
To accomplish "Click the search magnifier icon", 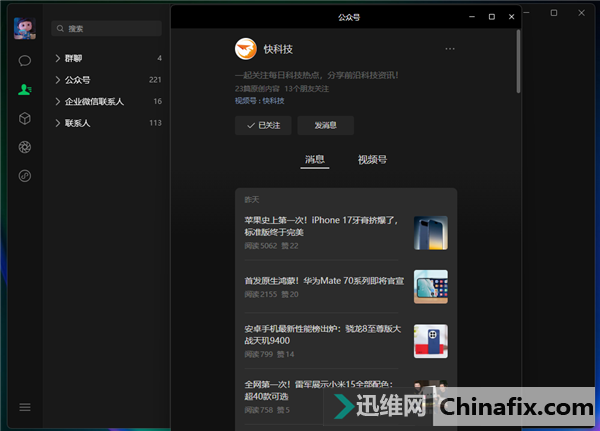I will point(60,28).
